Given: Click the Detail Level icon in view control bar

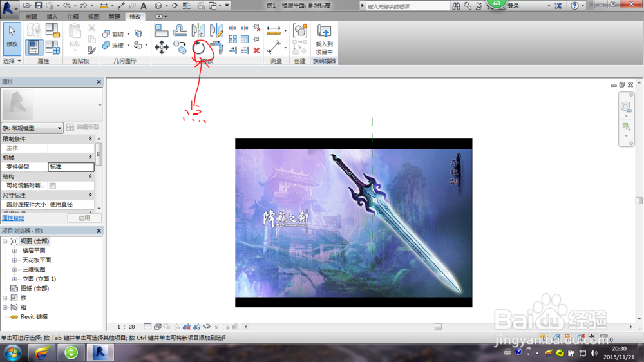Looking at the screenshot, I should point(147,327).
